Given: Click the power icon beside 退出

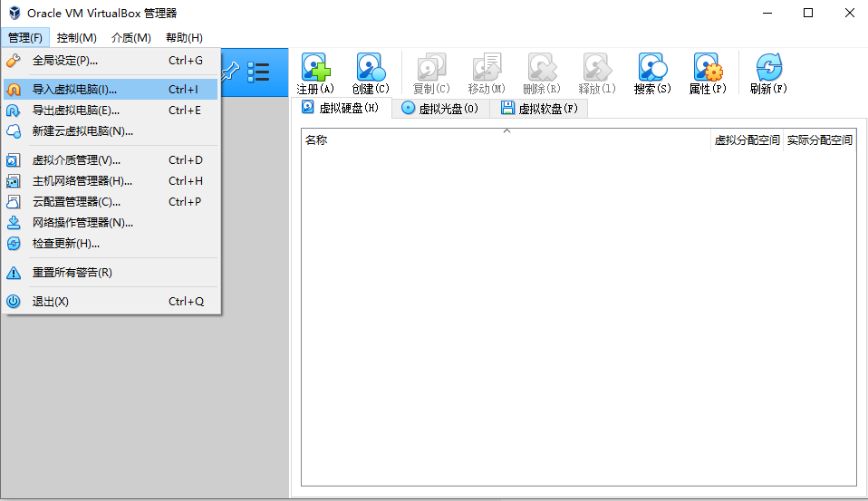Looking at the screenshot, I should (14, 301).
